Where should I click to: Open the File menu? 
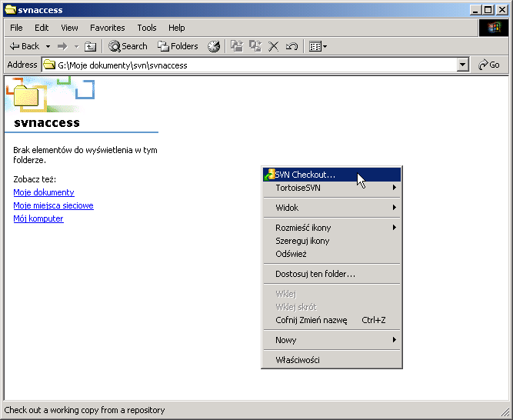click(x=16, y=28)
